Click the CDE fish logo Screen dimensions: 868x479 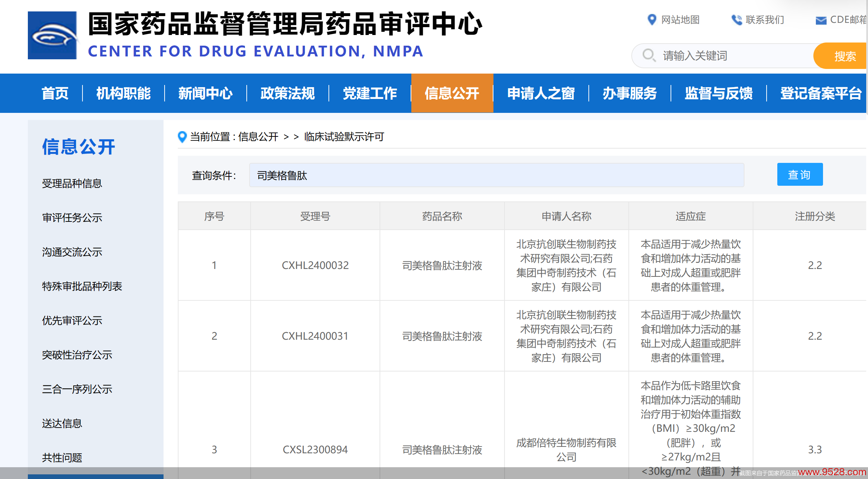point(52,35)
